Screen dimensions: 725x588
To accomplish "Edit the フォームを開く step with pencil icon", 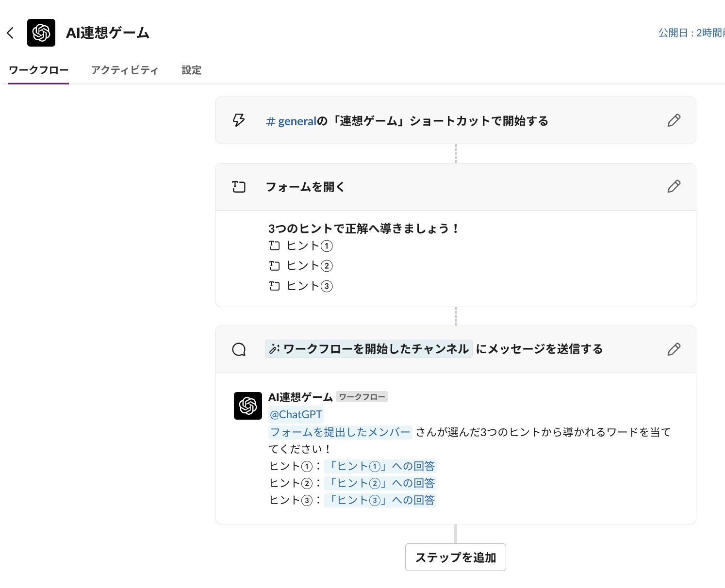I will 674,186.
